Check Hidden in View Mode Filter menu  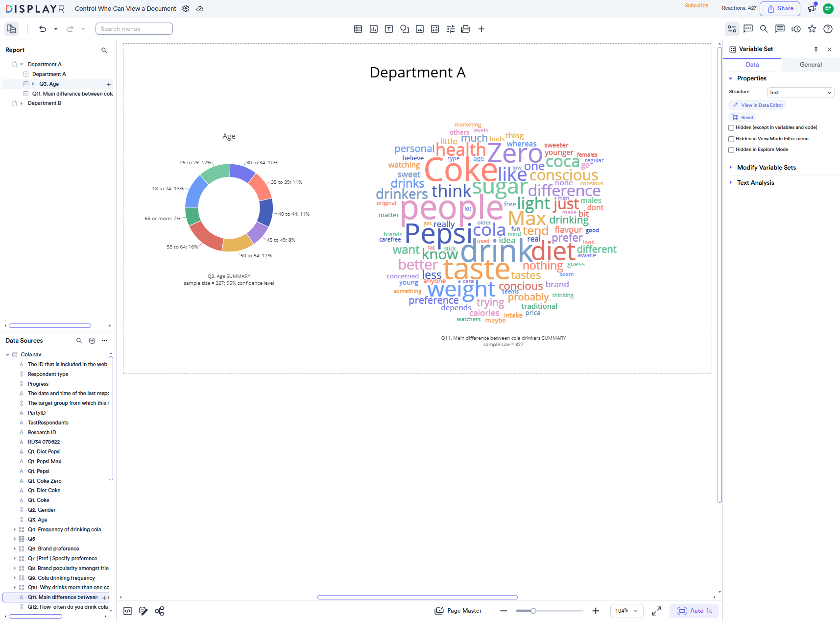click(x=731, y=139)
